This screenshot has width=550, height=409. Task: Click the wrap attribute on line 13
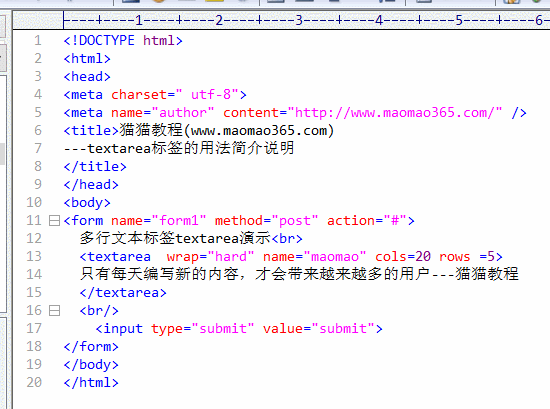point(183,256)
